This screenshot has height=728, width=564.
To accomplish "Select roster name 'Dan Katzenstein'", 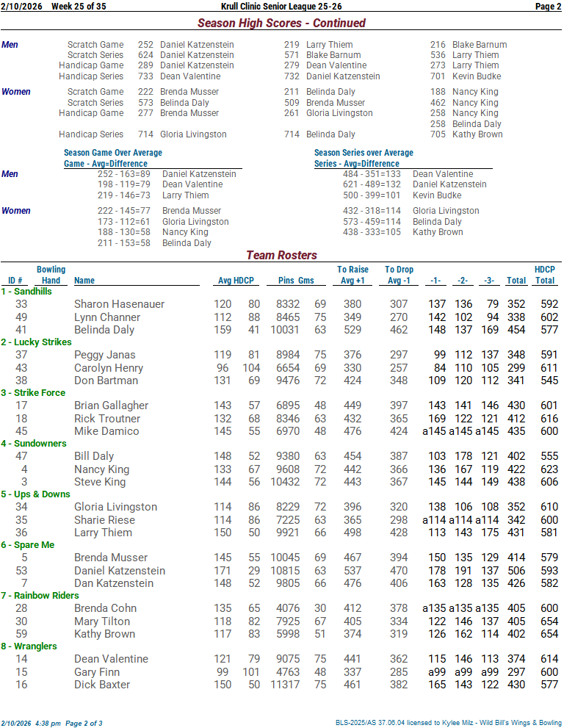I will pos(114,583).
